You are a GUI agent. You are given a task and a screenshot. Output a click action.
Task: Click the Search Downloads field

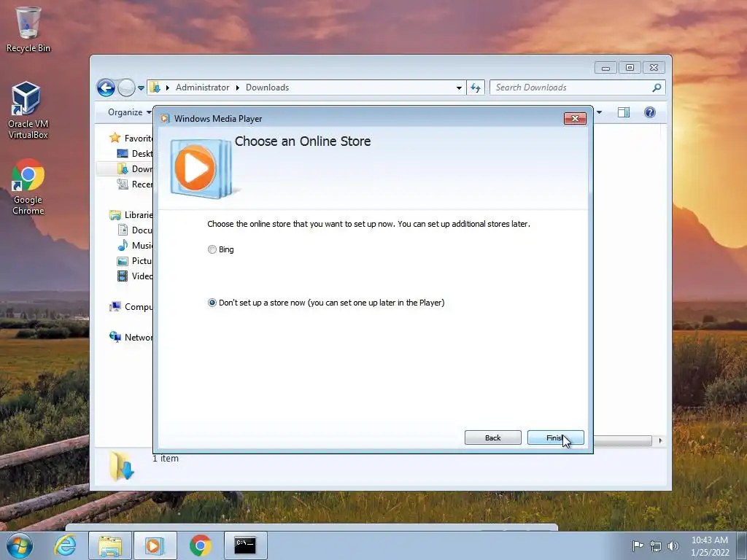pos(572,87)
